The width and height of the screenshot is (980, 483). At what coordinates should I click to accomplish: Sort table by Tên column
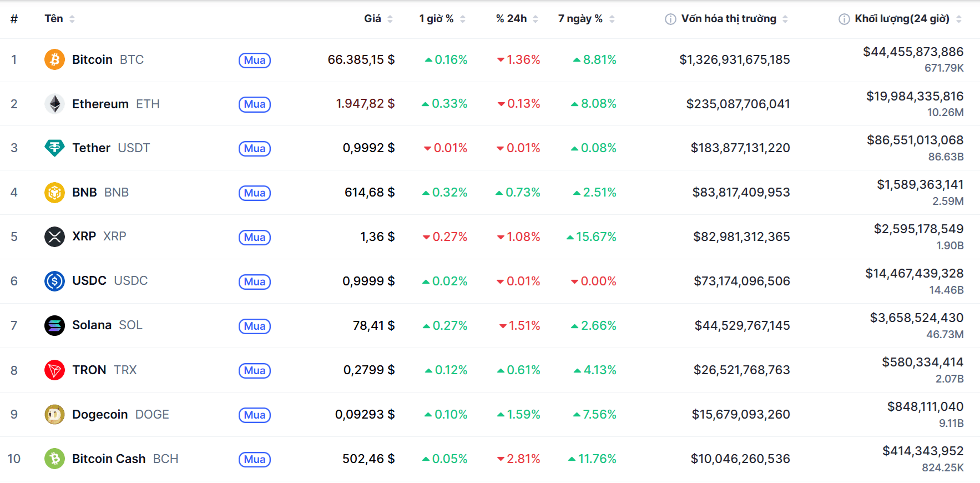(x=59, y=19)
